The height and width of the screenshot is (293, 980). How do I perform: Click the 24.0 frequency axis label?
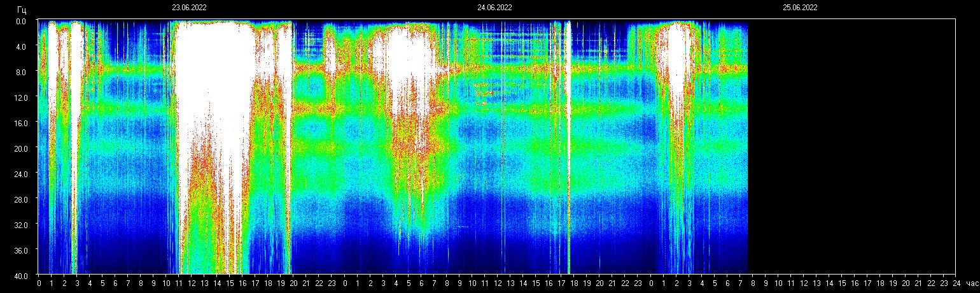tap(20, 174)
